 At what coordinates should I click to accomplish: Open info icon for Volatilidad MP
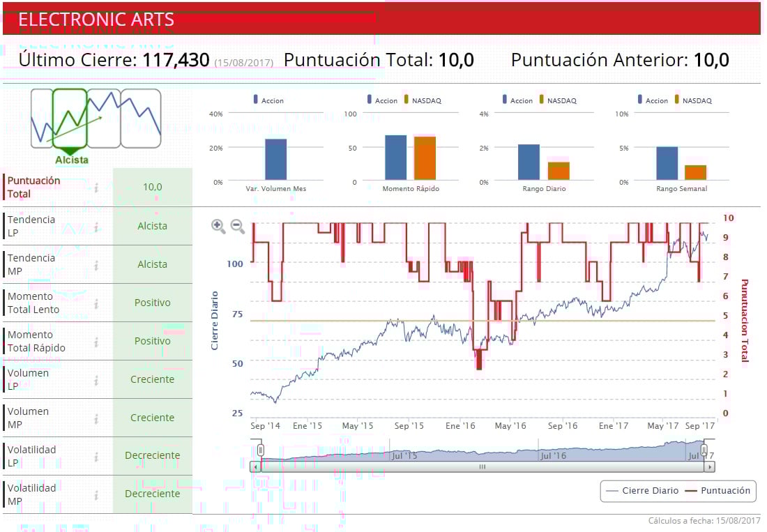pos(96,495)
